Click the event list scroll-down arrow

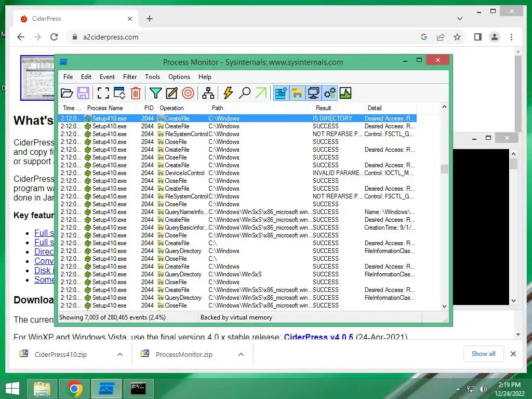coord(444,307)
